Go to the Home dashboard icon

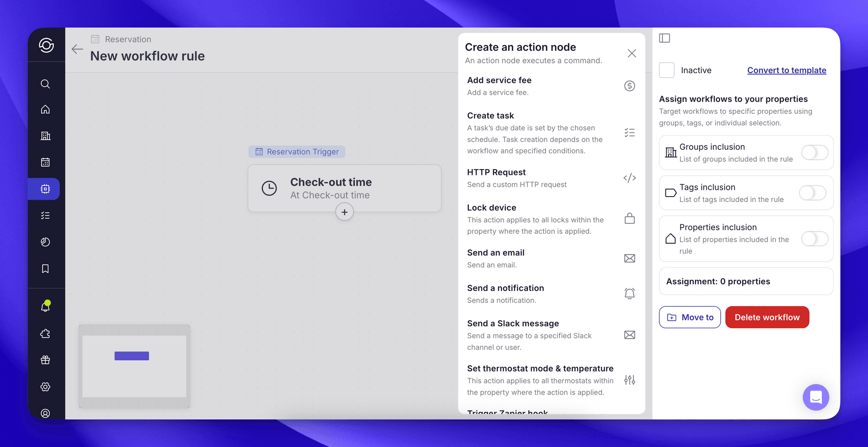(x=45, y=109)
